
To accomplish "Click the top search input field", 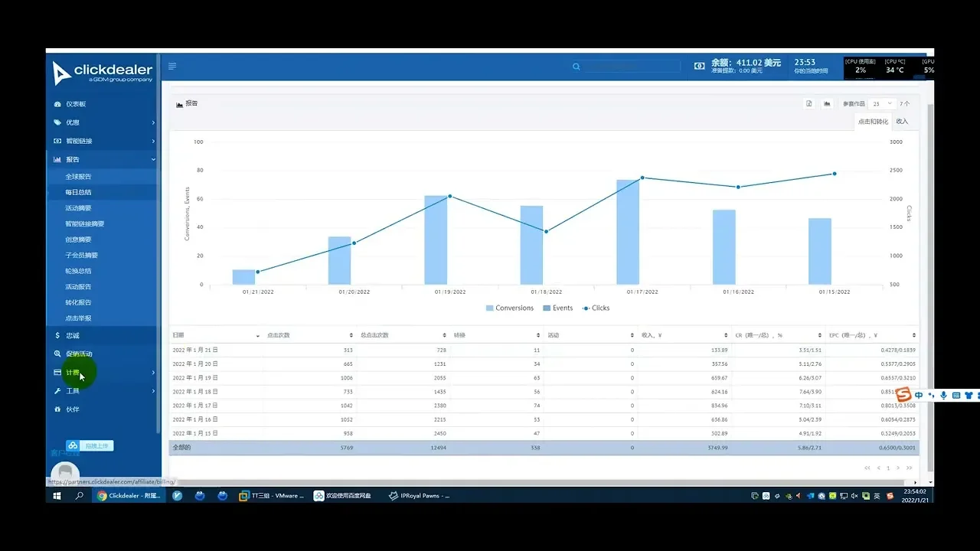I will (632, 67).
